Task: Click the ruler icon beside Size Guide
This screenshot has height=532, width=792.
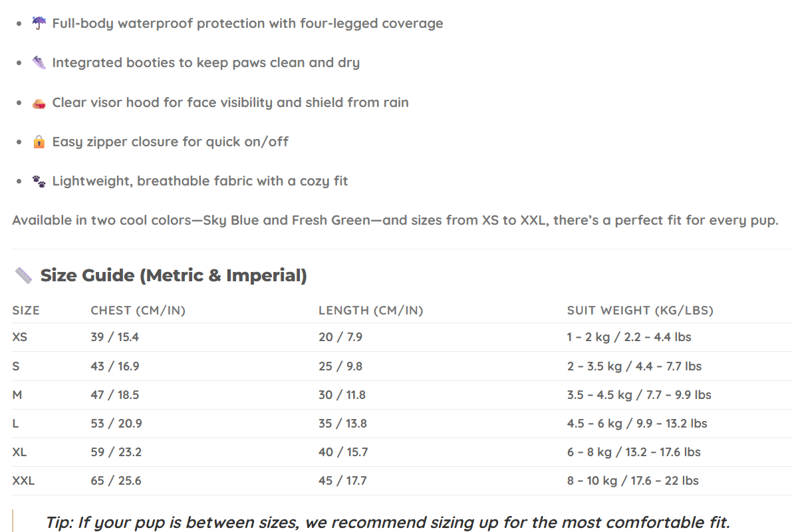Action: pos(23,275)
